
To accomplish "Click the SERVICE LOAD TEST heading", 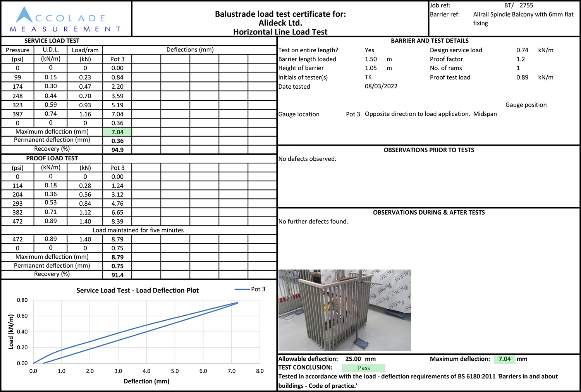I will (52, 41).
